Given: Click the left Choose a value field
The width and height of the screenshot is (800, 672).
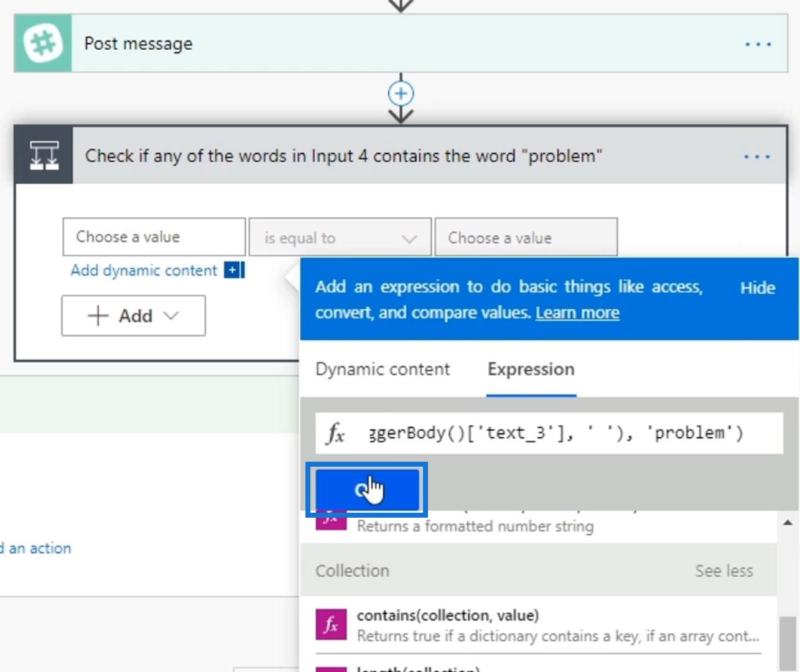Looking at the screenshot, I should coord(154,236).
